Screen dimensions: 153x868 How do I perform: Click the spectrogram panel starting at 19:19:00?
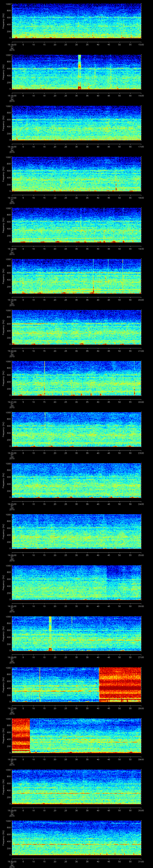click(x=76, y=276)
